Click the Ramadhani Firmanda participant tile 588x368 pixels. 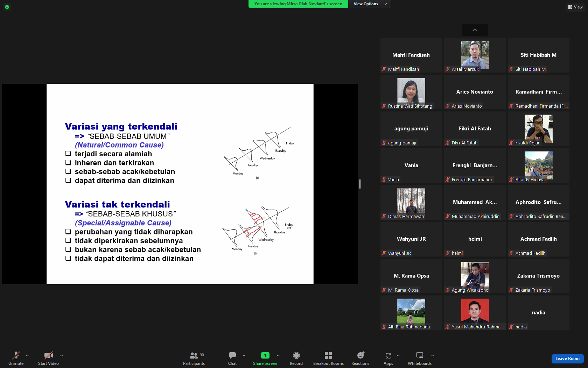pyautogui.click(x=539, y=92)
